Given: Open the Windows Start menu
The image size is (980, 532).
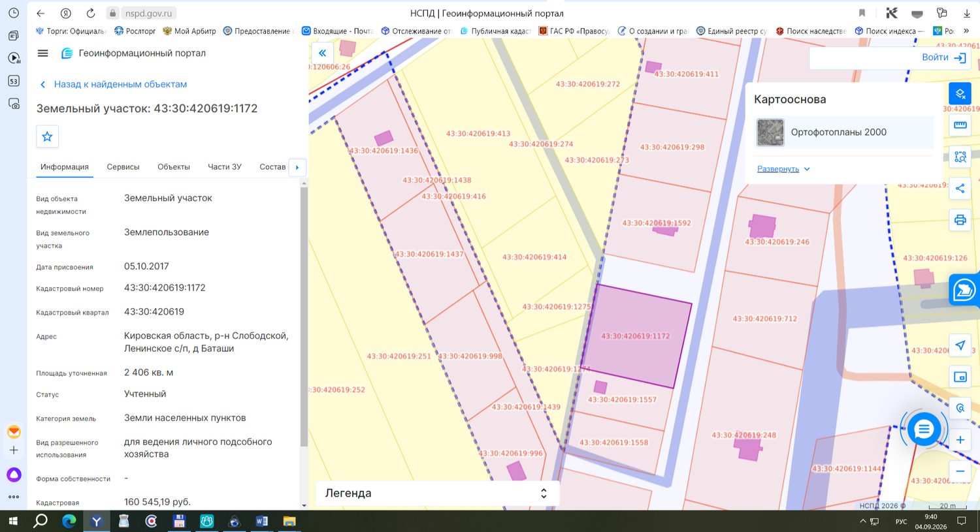Looking at the screenshot, I should [x=12, y=521].
